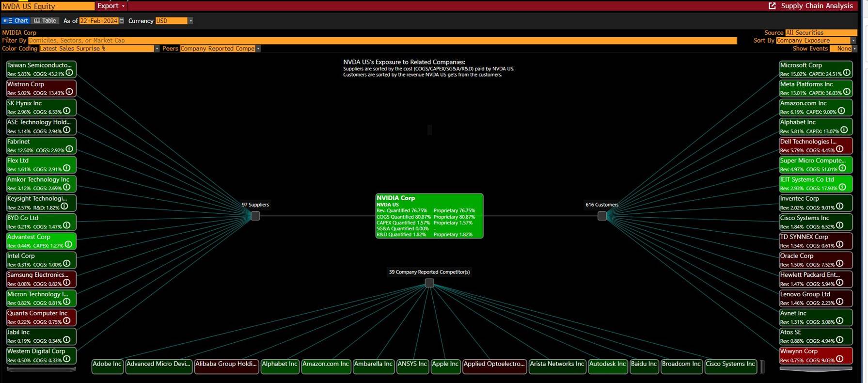
Task: Expand the Currency USD dropdown
Action: click(x=190, y=21)
